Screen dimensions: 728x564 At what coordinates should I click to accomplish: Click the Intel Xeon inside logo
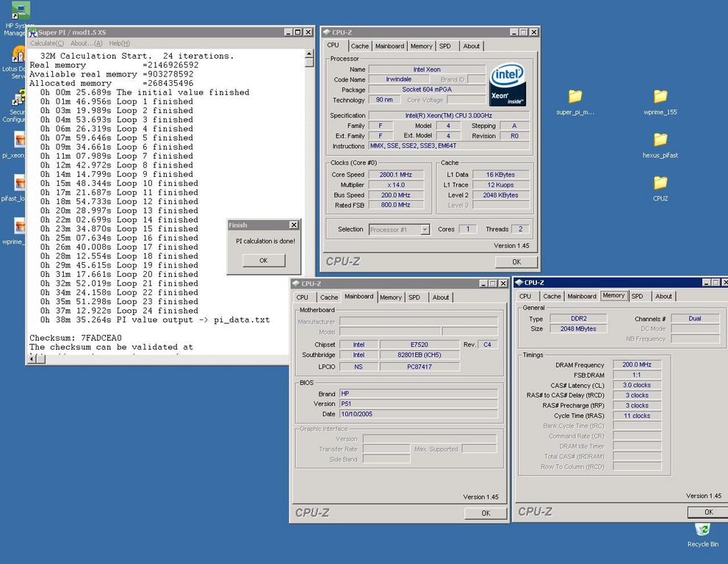pyautogui.click(x=508, y=85)
